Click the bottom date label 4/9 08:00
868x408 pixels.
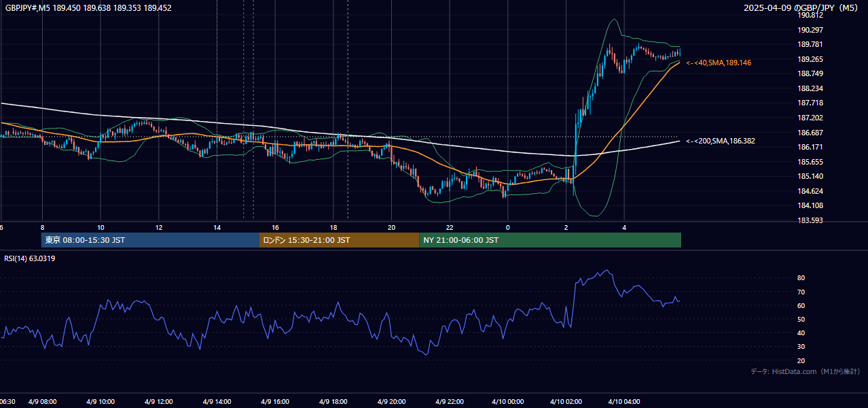(42, 401)
